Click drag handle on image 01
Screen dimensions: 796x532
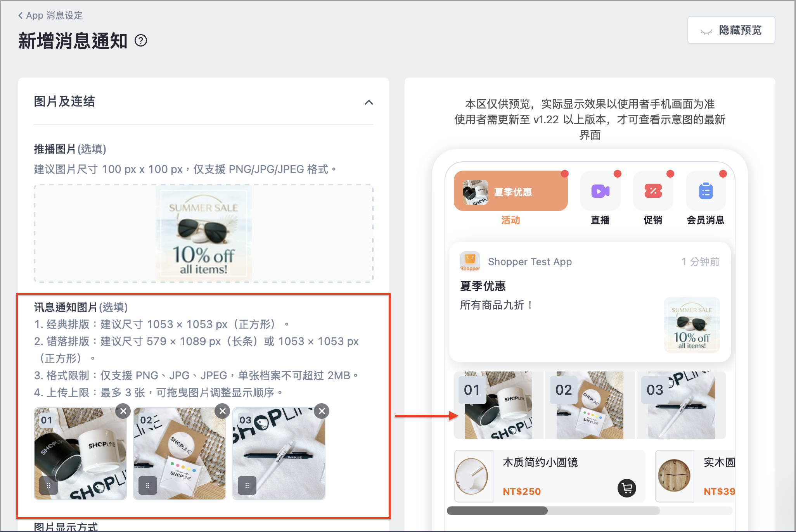(48, 485)
